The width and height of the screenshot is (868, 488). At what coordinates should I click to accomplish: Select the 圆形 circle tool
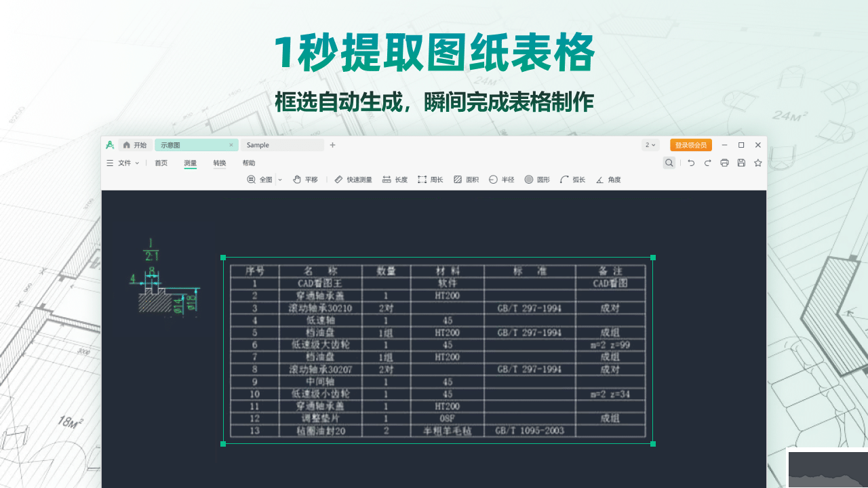[537, 180]
